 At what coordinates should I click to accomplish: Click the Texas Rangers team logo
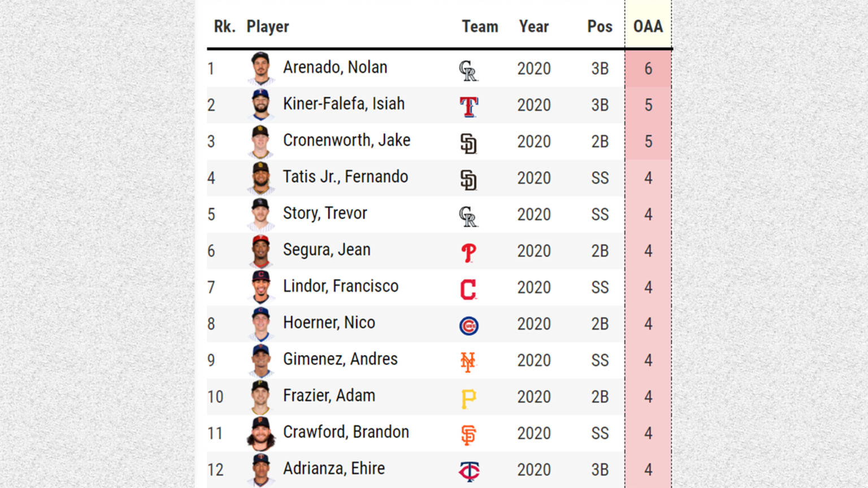click(468, 106)
